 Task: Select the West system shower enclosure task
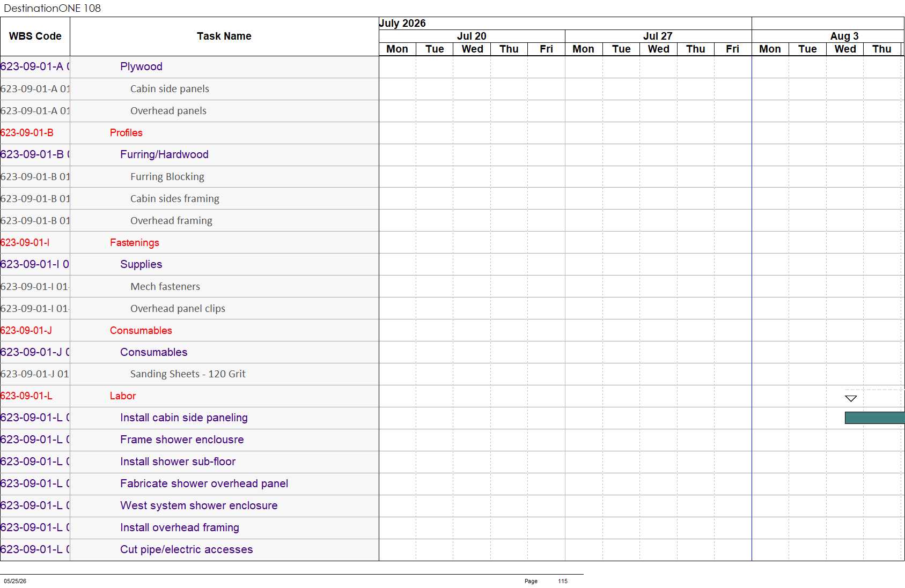tap(198, 505)
